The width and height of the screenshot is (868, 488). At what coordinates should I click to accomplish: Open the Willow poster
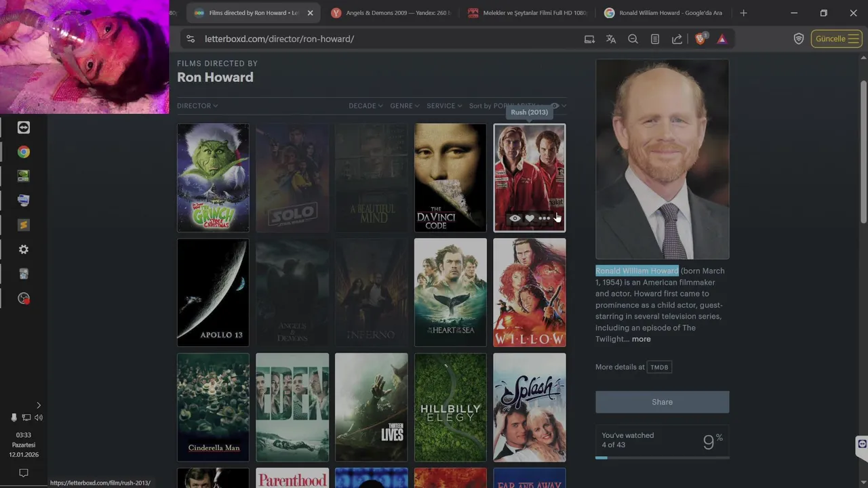pyautogui.click(x=530, y=292)
